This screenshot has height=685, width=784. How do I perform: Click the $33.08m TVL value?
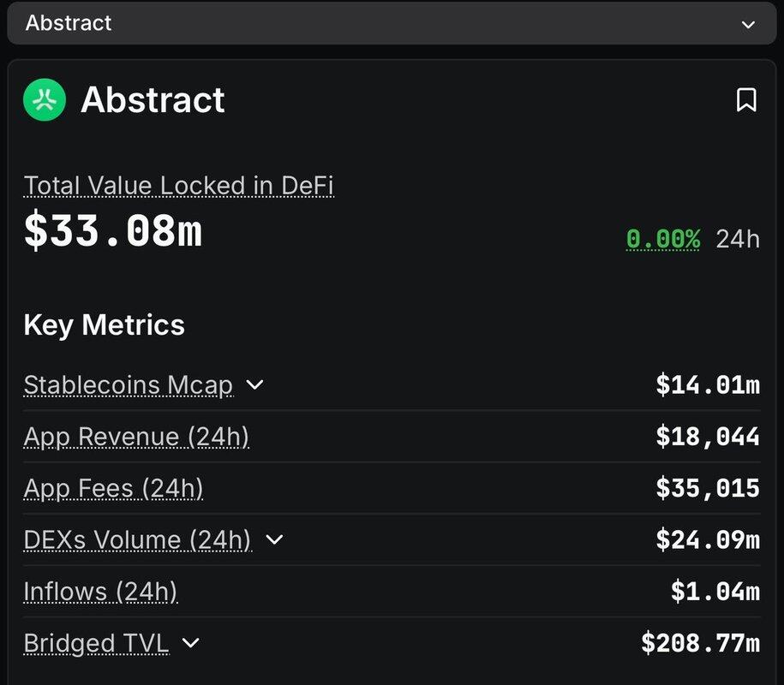click(113, 231)
